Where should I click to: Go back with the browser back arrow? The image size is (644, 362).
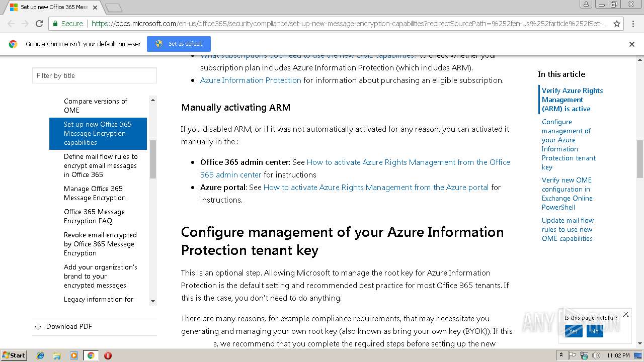(x=11, y=24)
